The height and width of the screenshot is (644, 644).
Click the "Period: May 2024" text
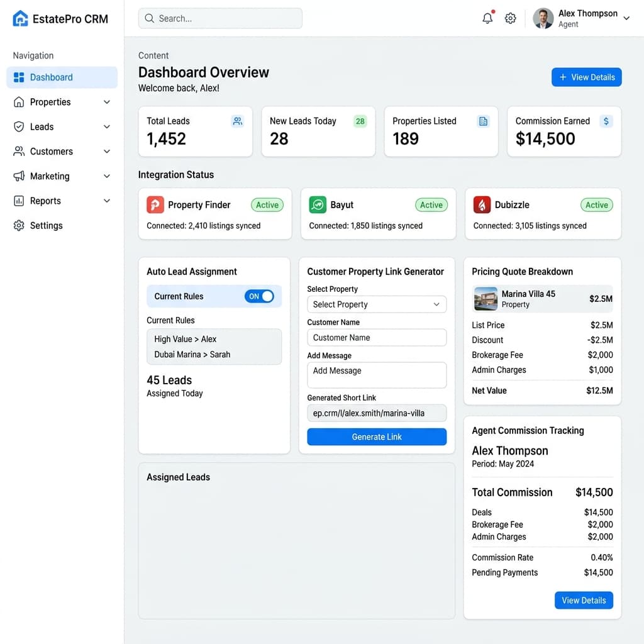point(502,464)
